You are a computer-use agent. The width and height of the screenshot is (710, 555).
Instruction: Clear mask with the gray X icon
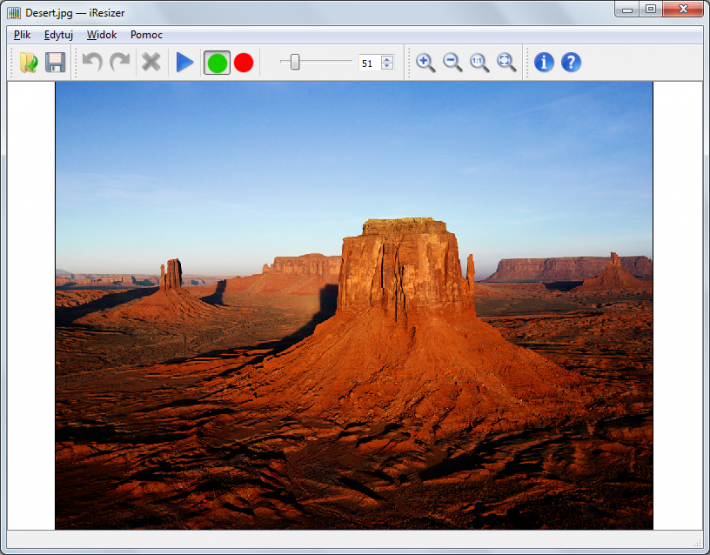pos(151,62)
